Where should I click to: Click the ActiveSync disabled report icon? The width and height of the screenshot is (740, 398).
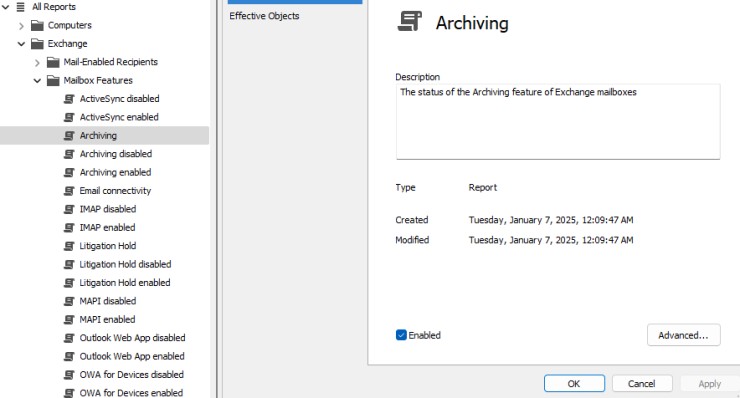69,99
